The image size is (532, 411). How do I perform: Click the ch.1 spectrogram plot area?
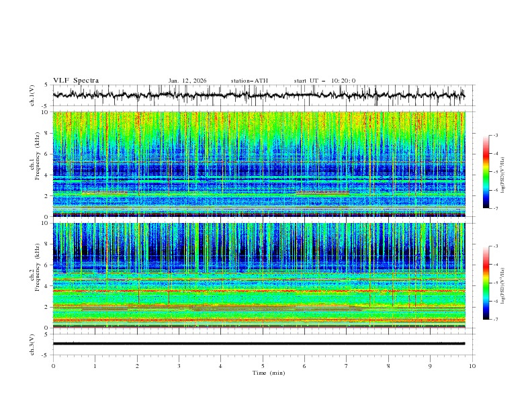pyautogui.click(x=259, y=164)
